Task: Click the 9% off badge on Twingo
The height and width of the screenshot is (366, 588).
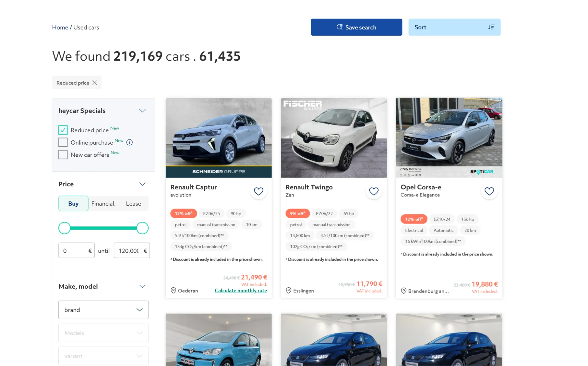Action: pos(297,213)
